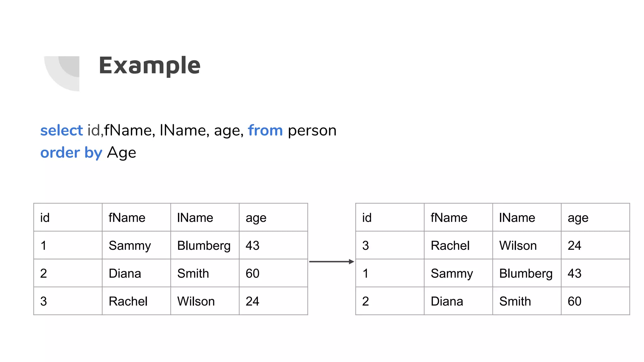
Task: Click the capitalized "Age" after order by
Action: click(121, 153)
